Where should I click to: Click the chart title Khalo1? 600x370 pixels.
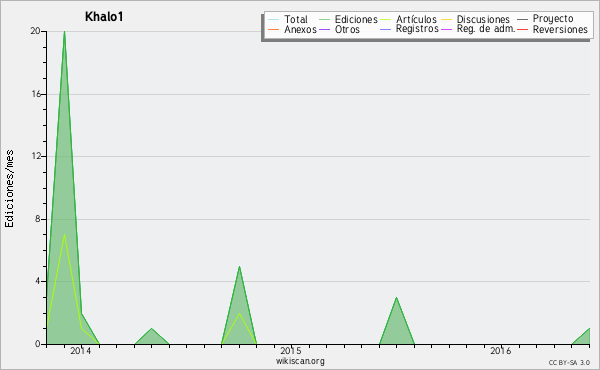point(104,17)
